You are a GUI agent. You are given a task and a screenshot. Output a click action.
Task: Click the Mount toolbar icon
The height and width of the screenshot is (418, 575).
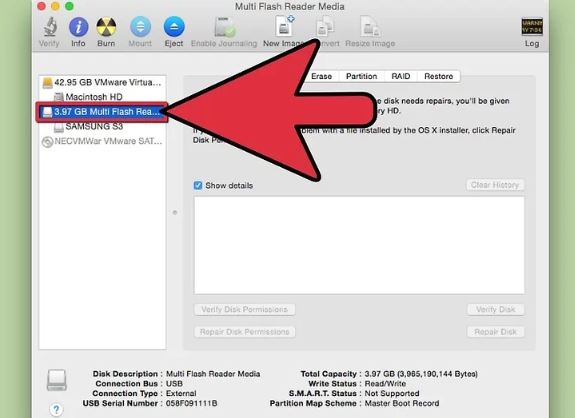click(140, 27)
